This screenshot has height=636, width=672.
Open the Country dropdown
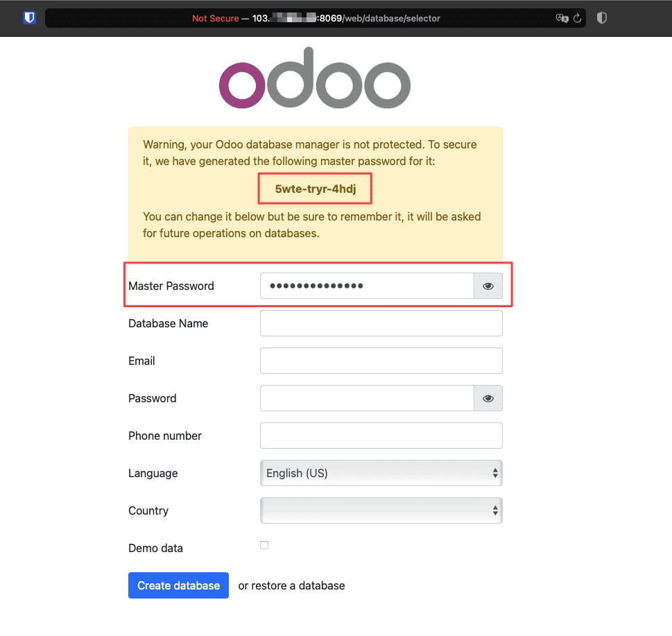tap(381, 510)
